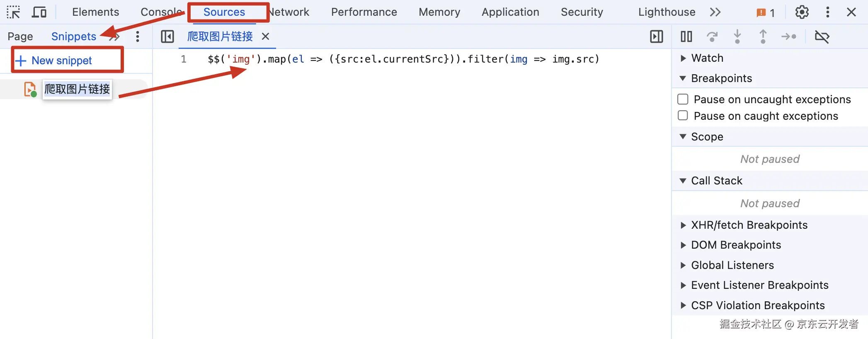Screen dimensions: 868x339
Task: Enable Pause on uncaught exceptions
Action: click(683, 99)
